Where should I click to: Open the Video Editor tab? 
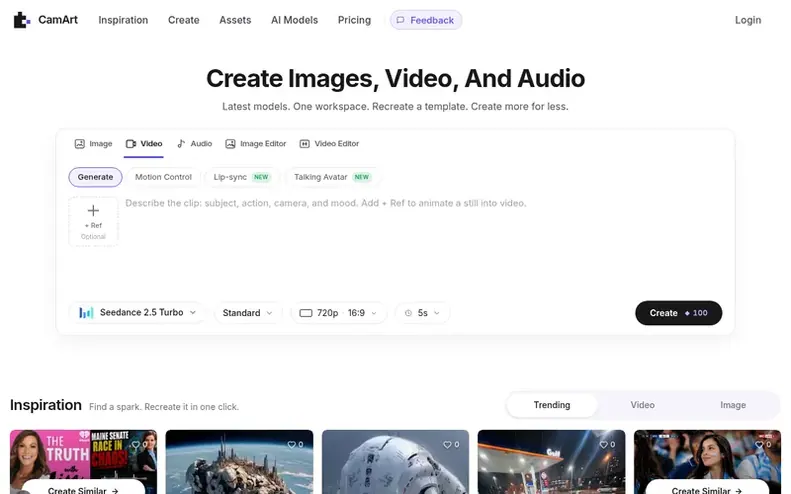pos(329,144)
